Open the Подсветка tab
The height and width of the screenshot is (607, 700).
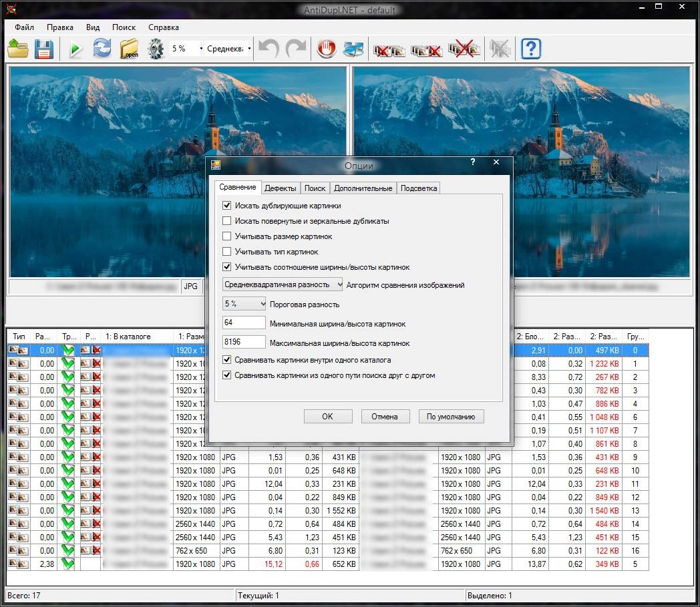pos(419,188)
